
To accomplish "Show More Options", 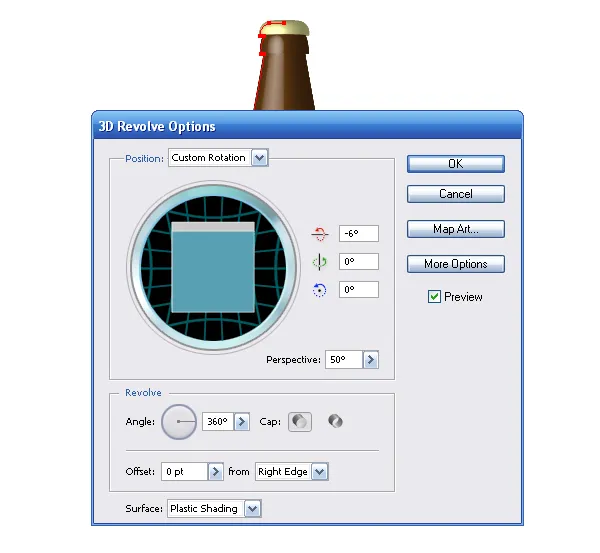I will point(456,264).
